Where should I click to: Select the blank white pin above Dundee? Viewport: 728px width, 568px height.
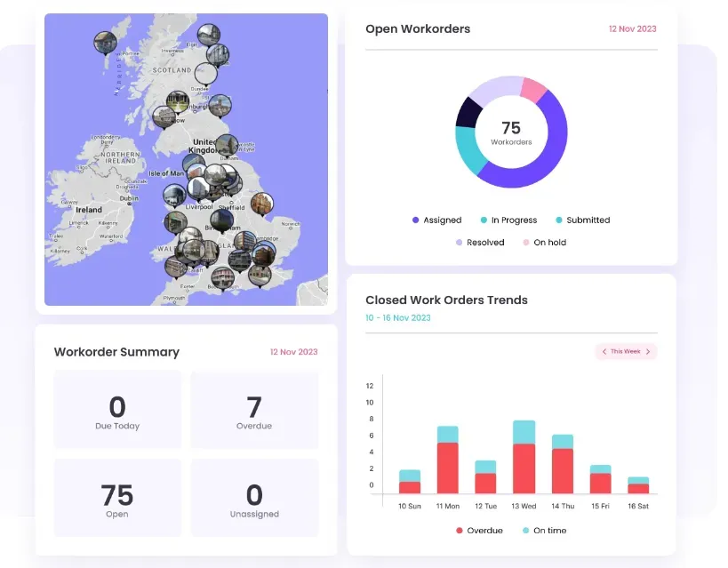pos(206,74)
